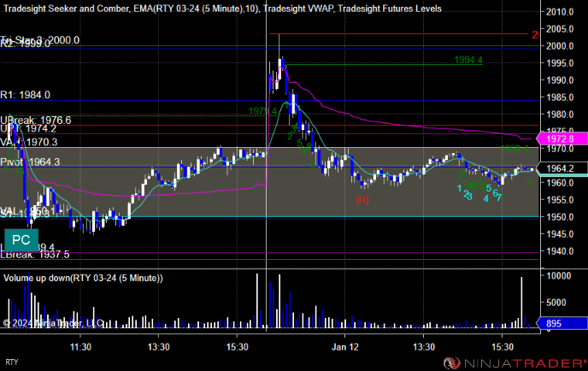Image resolution: width=588 pixels, height=371 pixels.
Task: Click the red (R) marker below the candles
Action: click(362, 200)
